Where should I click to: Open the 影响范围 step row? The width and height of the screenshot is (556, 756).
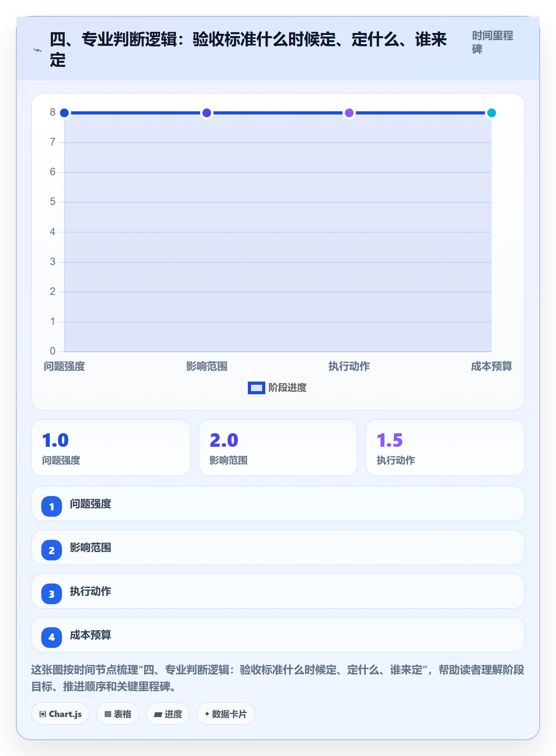pyautogui.click(x=278, y=547)
